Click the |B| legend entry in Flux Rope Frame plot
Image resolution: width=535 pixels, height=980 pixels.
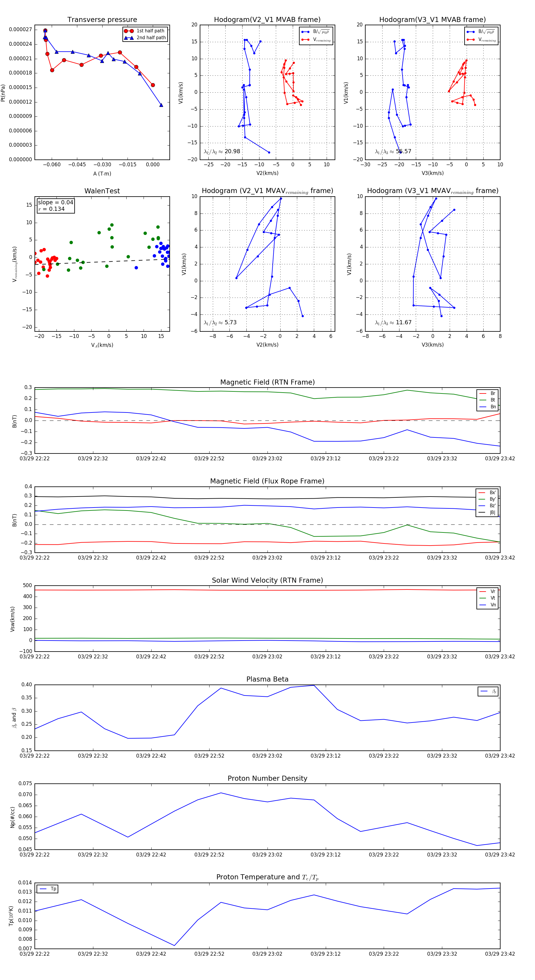[x=487, y=513]
